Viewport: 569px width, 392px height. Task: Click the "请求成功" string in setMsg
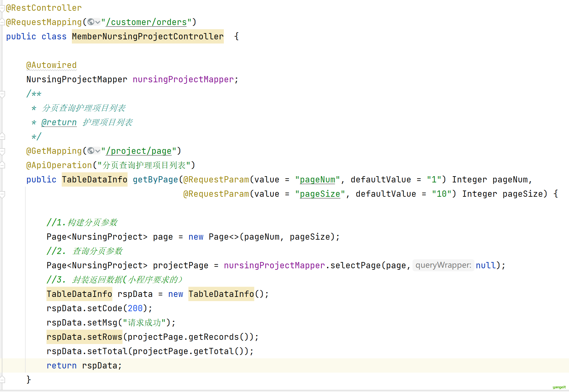click(144, 323)
